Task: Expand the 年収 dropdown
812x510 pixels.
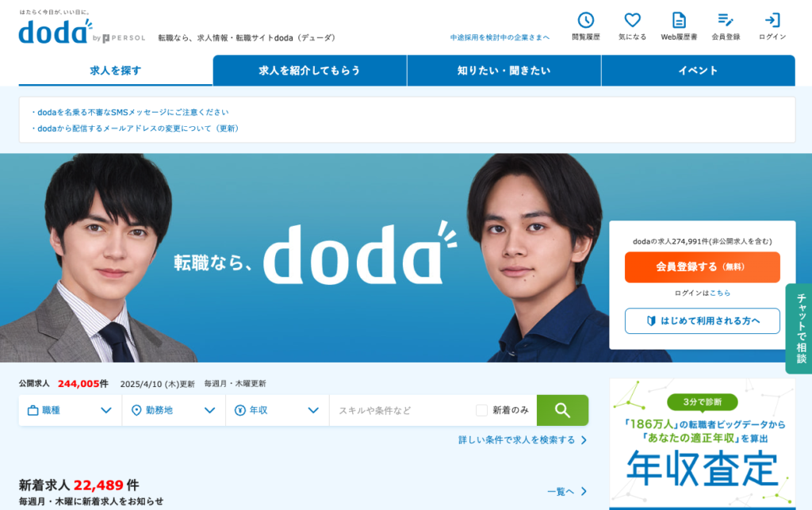Action: tap(278, 410)
